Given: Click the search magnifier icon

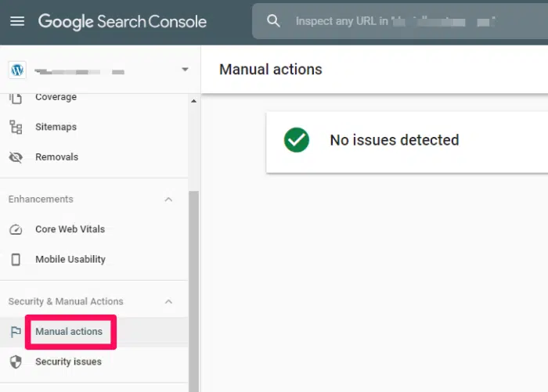Looking at the screenshot, I should tap(273, 21).
